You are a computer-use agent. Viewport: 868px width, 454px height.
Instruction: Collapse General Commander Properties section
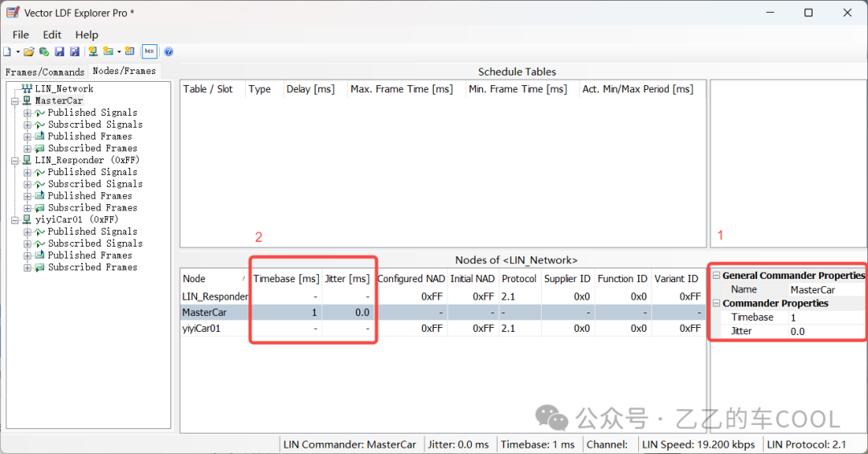point(716,275)
